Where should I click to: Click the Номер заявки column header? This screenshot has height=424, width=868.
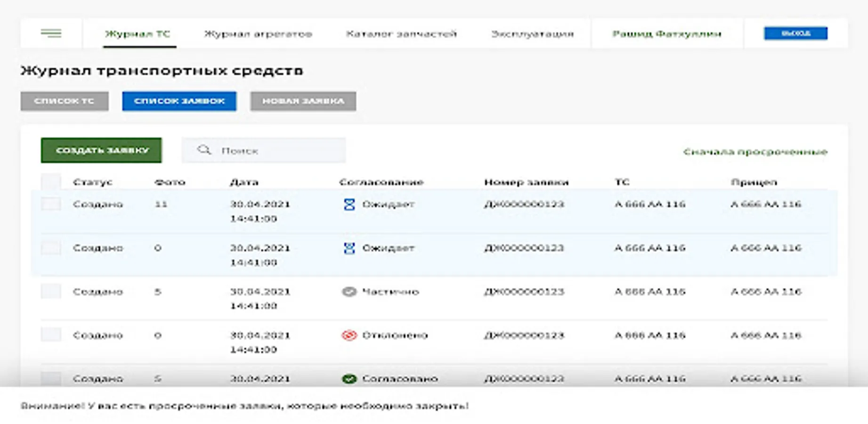(x=527, y=182)
